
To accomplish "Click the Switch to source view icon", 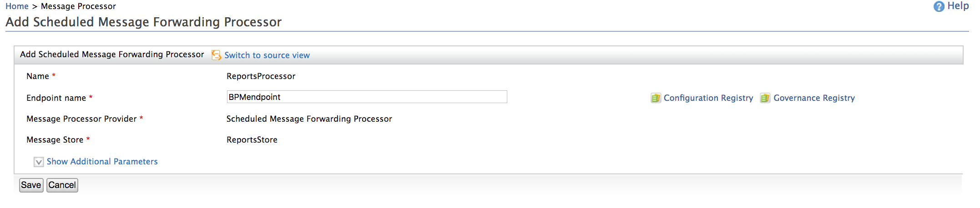I will click(216, 55).
